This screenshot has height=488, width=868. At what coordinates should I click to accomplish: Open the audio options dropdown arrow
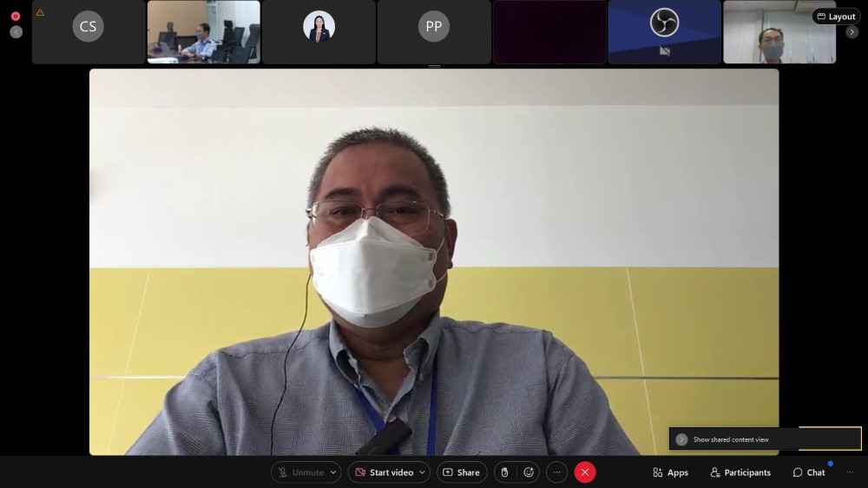coord(333,472)
